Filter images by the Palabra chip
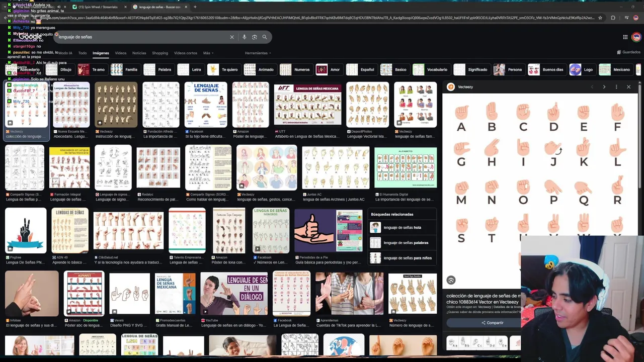Viewport: 644px width, 362px height. [158, 69]
